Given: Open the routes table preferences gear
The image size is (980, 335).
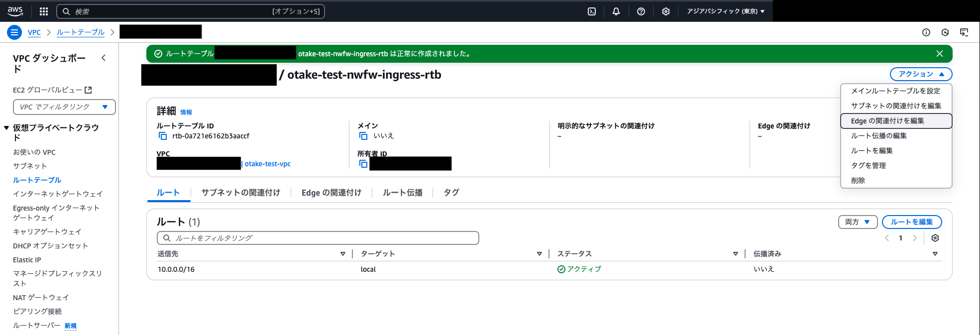Looking at the screenshot, I should point(935,238).
